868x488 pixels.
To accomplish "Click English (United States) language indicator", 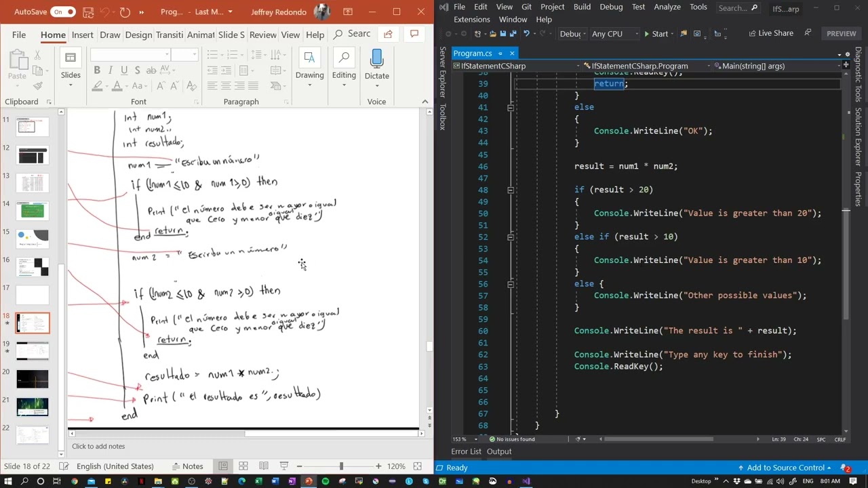I will tap(115, 466).
